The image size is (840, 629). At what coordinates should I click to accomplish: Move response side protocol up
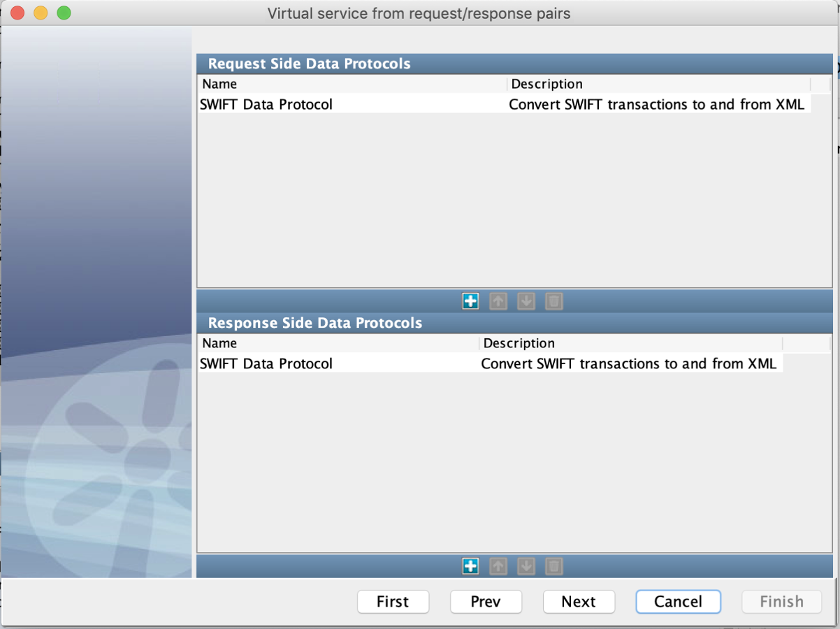(x=498, y=566)
